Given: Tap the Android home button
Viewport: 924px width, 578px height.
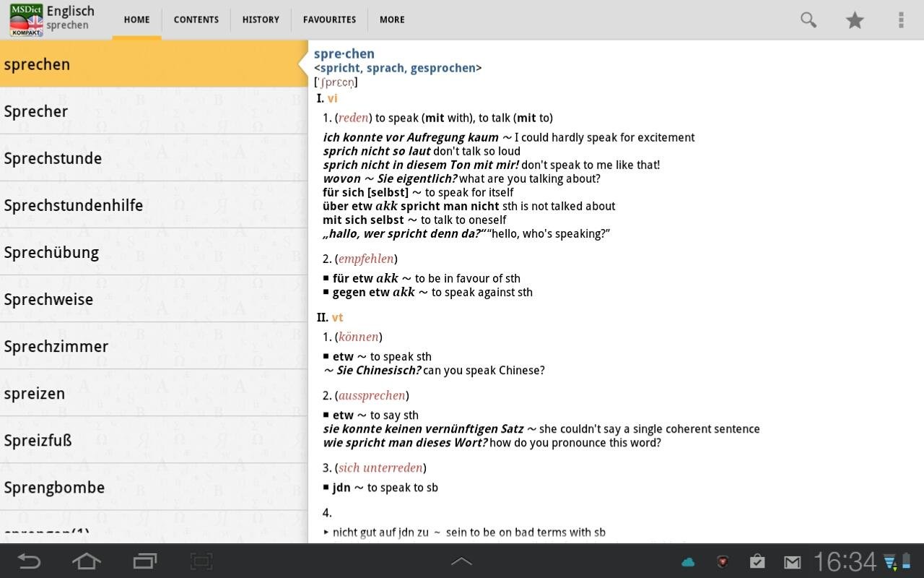Looking at the screenshot, I should 87,561.
